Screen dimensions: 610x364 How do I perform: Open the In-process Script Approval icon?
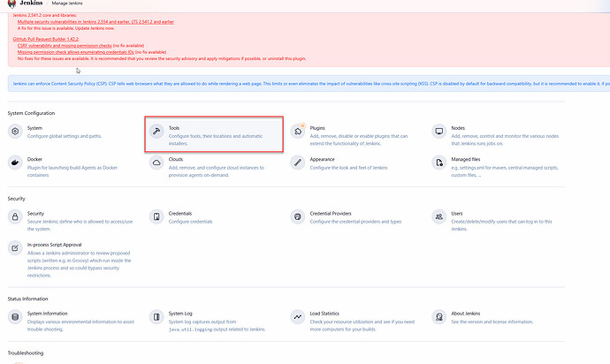(15, 248)
